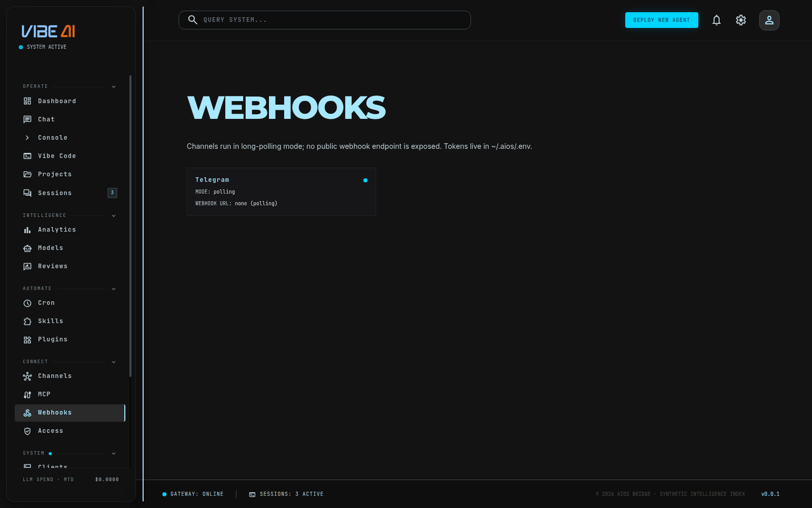This screenshot has width=812, height=508.
Task: Open Plugins page
Action: (70, 339)
